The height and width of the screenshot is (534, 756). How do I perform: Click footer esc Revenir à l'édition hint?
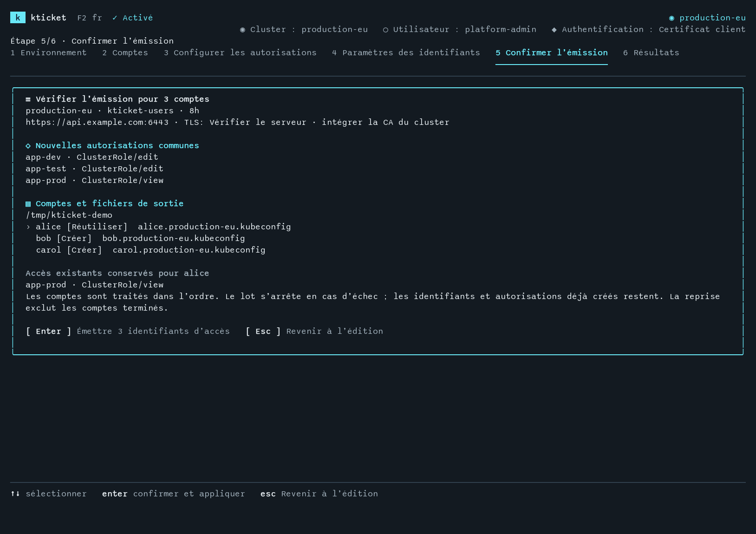(x=319, y=494)
